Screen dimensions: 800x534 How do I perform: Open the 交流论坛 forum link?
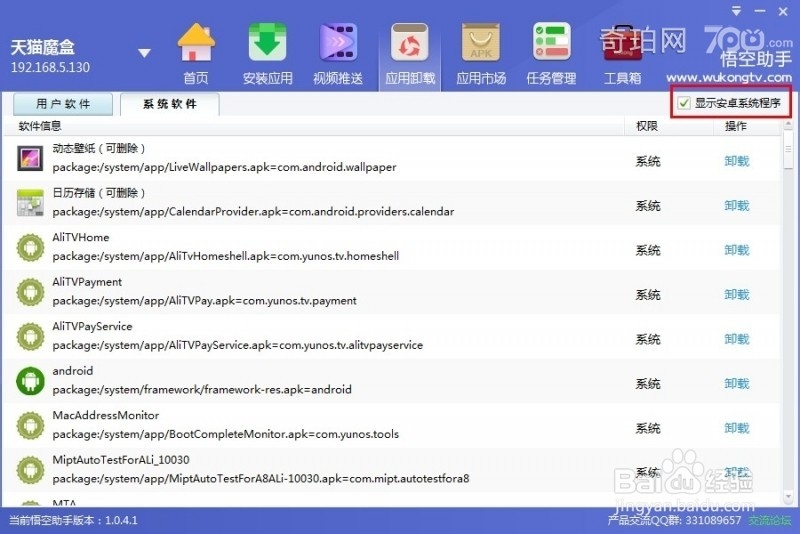pos(770,520)
